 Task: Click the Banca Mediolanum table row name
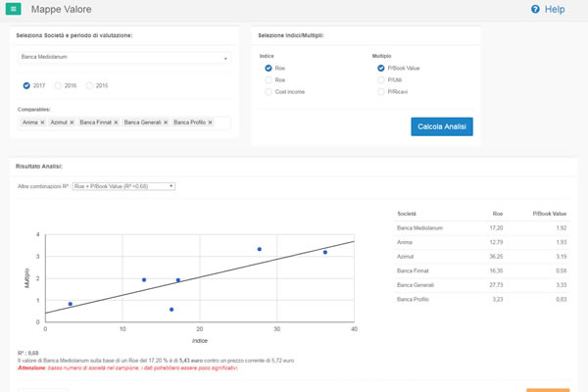point(419,228)
